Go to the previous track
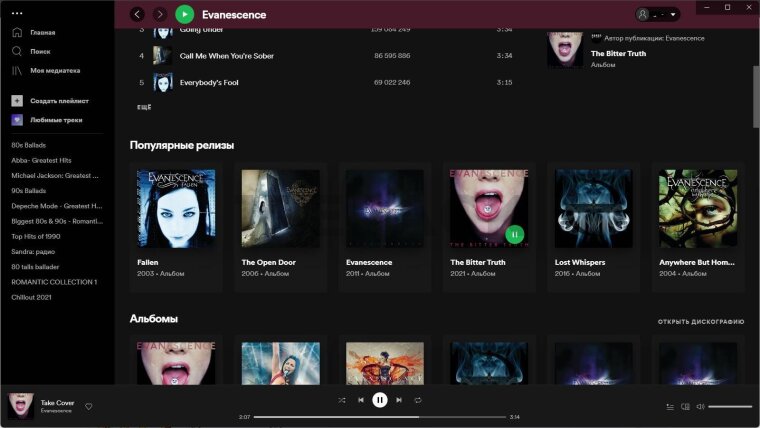The image size is (760, 428). [361, 400]
